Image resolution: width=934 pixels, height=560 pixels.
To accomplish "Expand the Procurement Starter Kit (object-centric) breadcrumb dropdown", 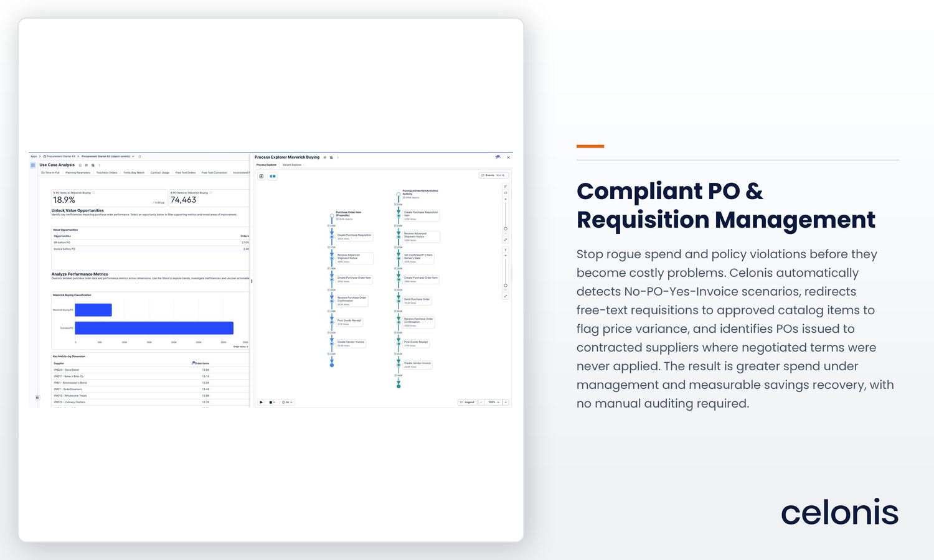I will click(133, 156).
